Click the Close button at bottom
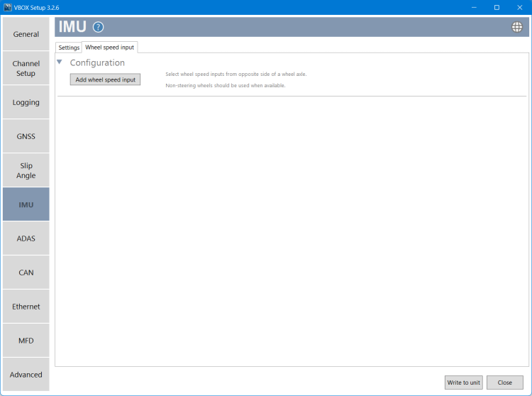The image size is (532, 396). coord(504,383)
